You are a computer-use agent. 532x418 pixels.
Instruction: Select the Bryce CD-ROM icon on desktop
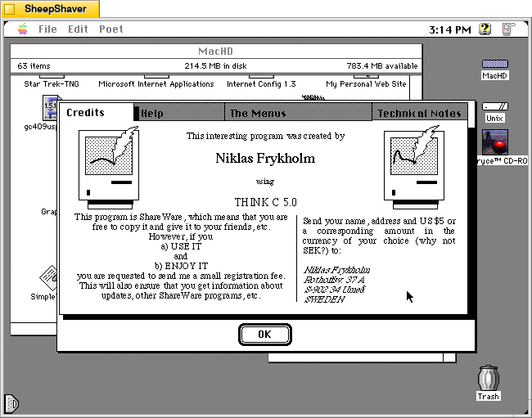pos(495,142)
